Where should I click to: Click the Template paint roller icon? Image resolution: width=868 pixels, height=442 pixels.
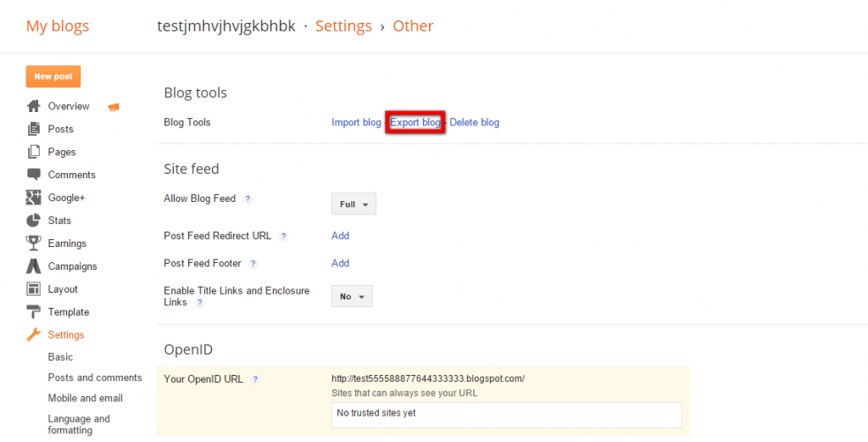click(34, 312)
